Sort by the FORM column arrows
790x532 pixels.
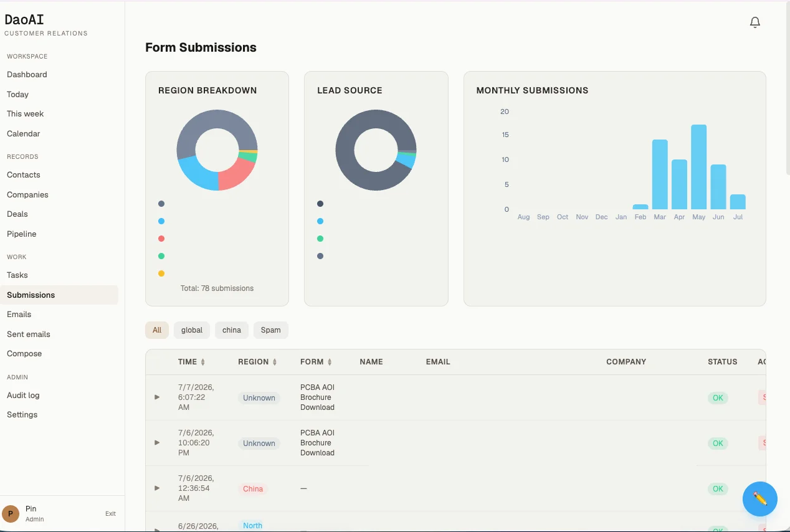(330, 362)
